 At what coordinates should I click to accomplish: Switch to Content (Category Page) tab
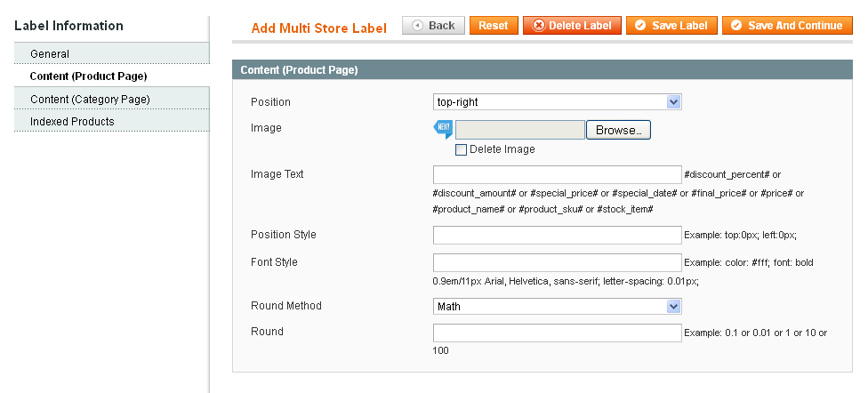[x=89, y=99]
